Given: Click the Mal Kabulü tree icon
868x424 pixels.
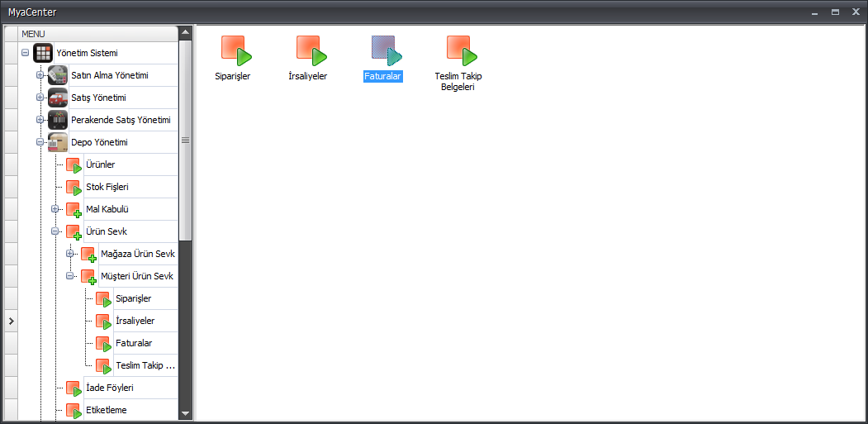Looking at the screenshot, I should tap(74, 209).
